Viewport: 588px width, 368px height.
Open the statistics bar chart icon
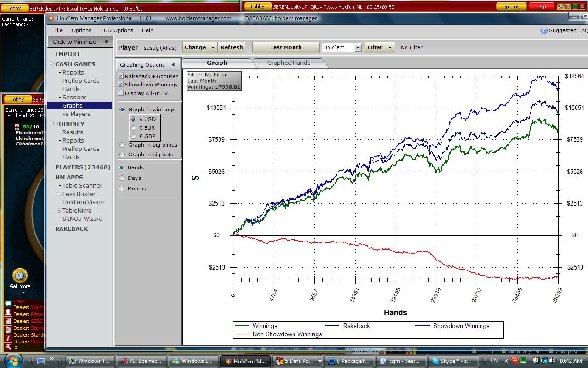(8, 321)
